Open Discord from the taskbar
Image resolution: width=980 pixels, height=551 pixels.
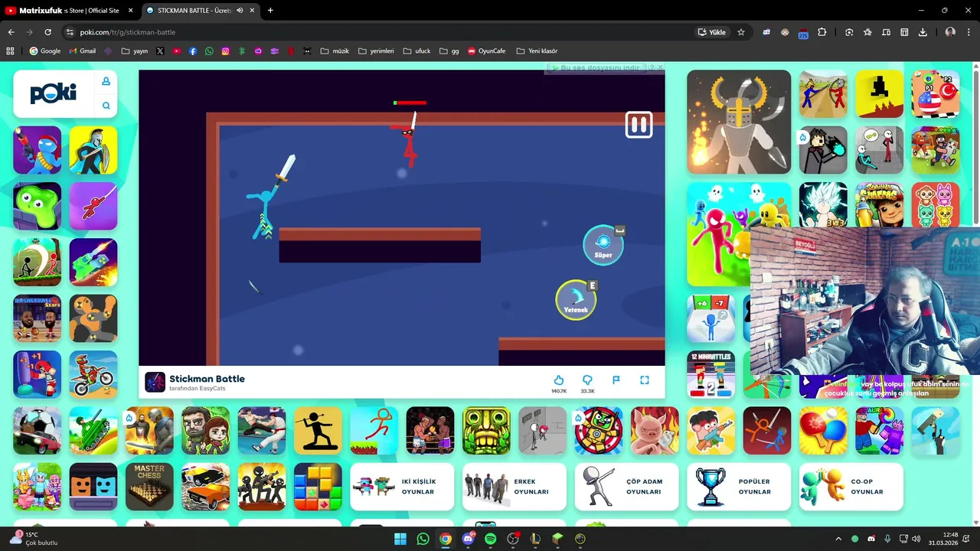(469, 539)
